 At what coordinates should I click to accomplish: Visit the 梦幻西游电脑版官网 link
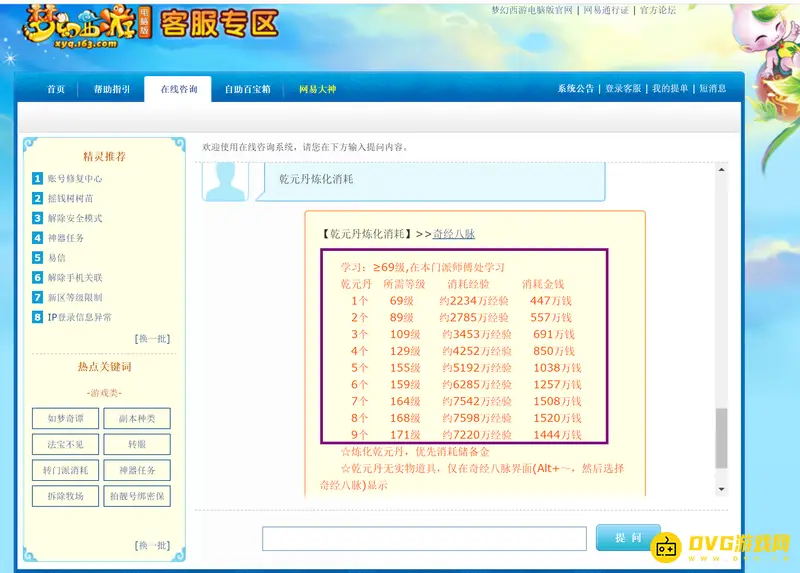coord(532,10)
